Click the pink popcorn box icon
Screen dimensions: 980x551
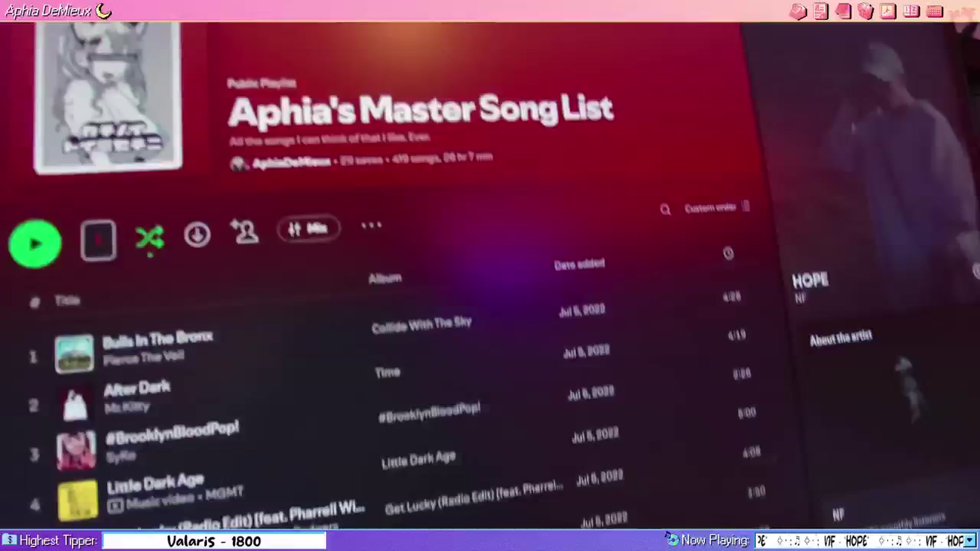click(866, 11)
